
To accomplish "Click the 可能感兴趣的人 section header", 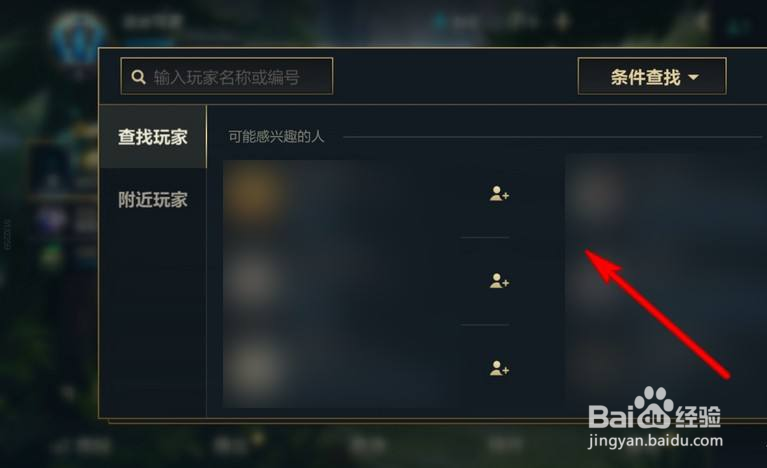I will pyautogui.click(x=276, y=136).
